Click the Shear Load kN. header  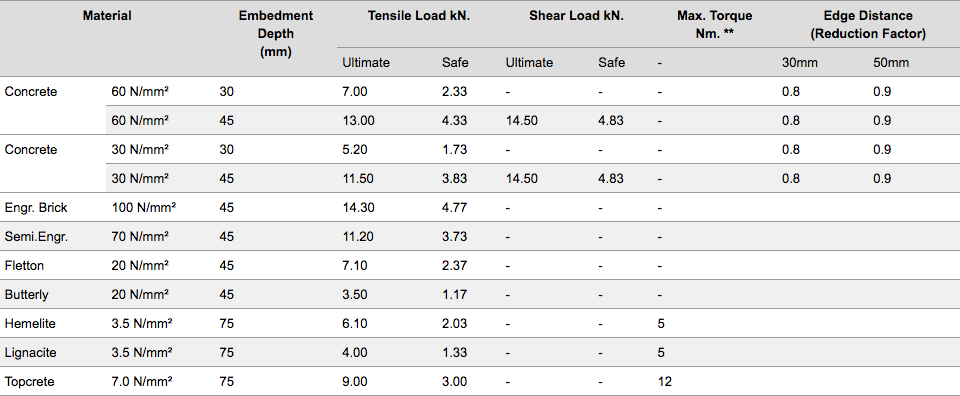tap(576, 16)
